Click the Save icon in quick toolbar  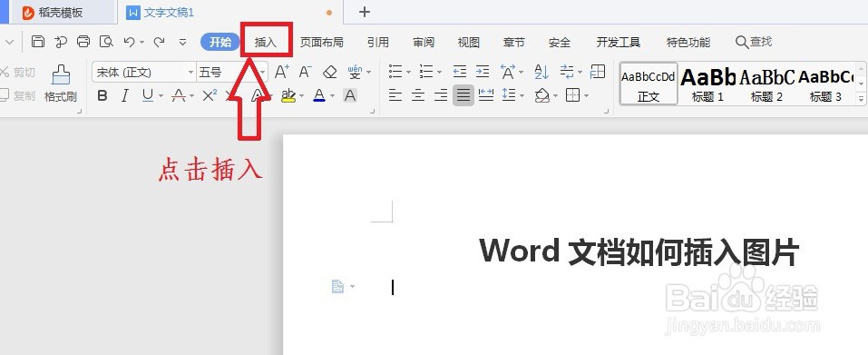pos(38,42)
